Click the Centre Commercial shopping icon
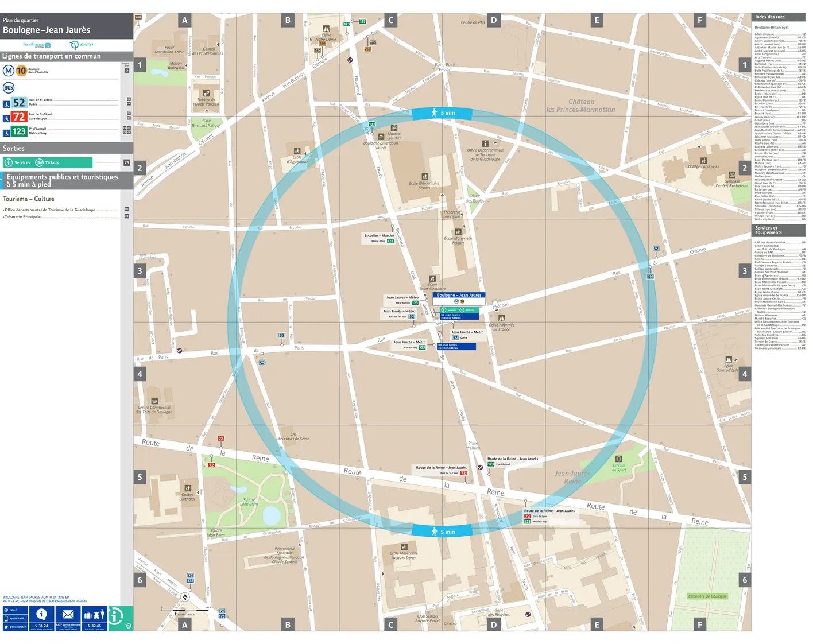Image resolution: width=813 pixels, height=644 pixels. pyautogui.click(x=154, y=401)
